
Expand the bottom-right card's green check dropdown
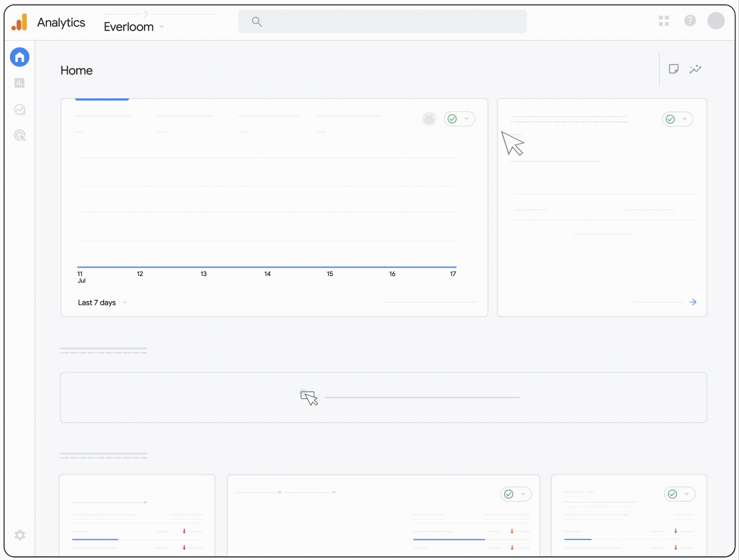point(679,494)
